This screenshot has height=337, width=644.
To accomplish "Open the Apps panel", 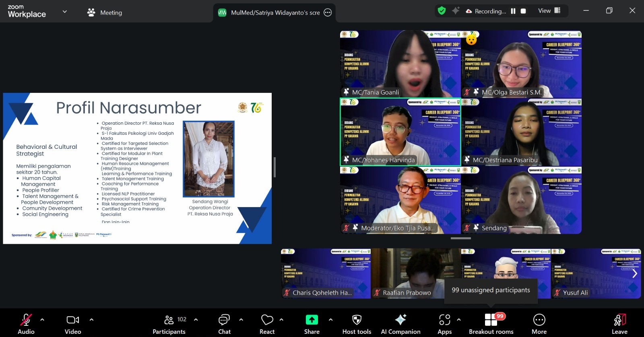I will coord(444,323).
